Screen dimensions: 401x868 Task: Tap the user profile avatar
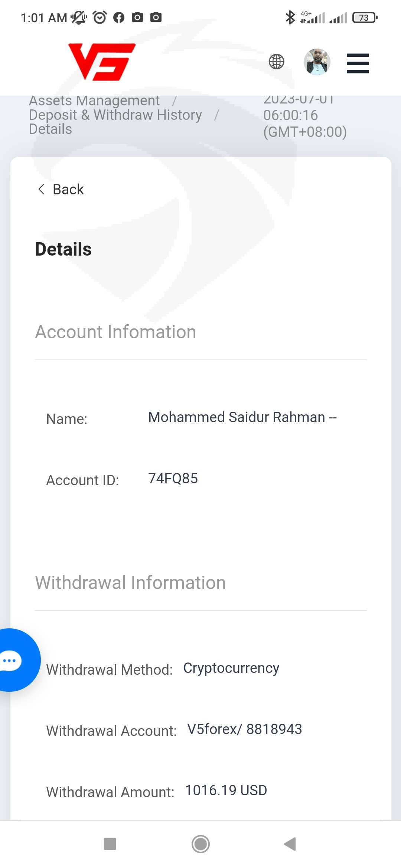pyautogui.click(x=317, y=62)
